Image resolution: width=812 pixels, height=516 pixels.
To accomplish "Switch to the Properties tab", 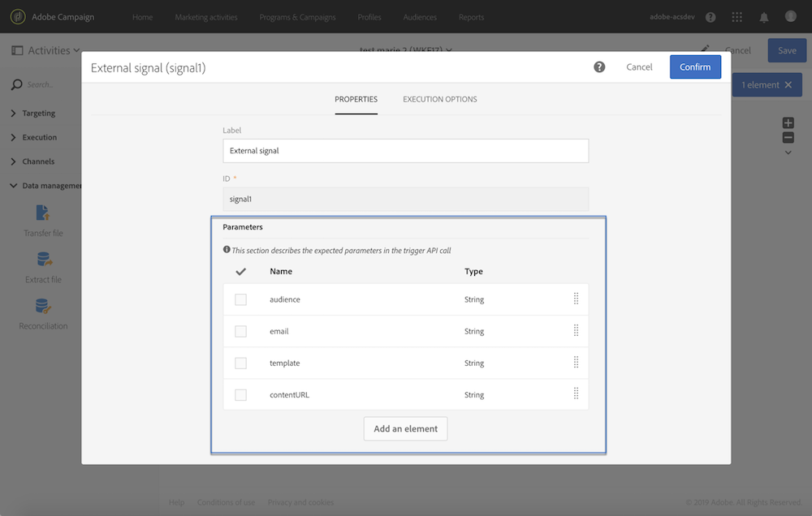I will 356,99.
